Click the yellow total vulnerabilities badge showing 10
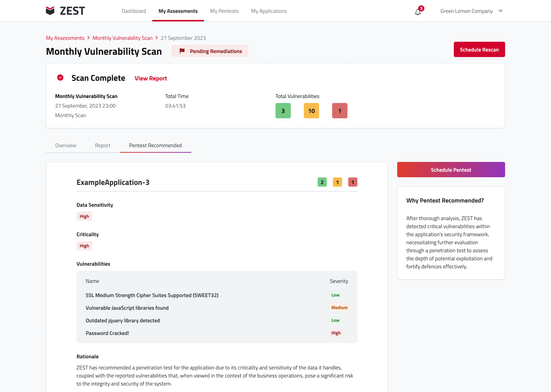Screen dimensions: 551x392 point(311,111)
